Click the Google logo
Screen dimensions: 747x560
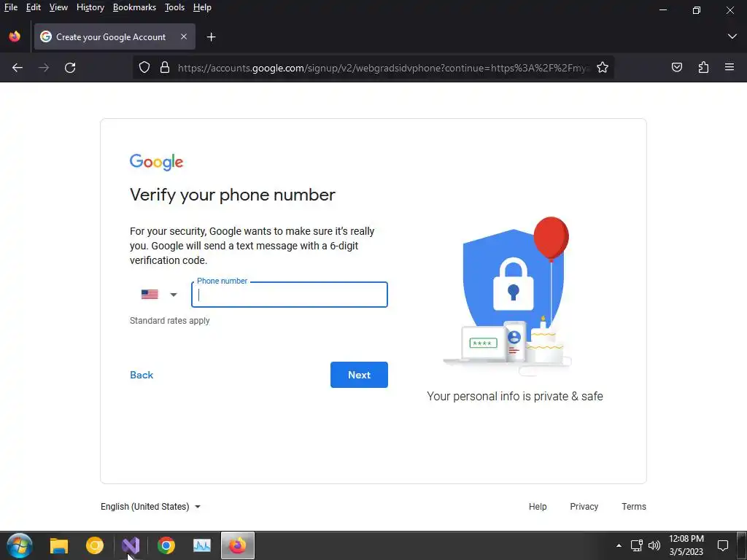coord(156,162)
